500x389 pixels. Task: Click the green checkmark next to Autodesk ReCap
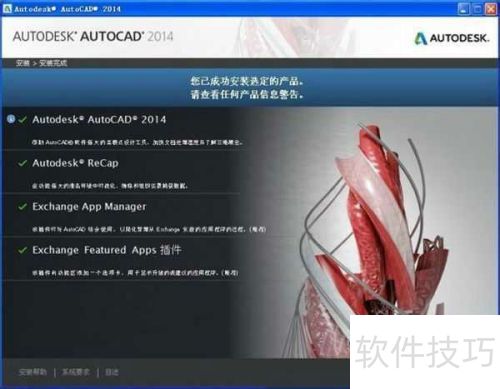click(x=22, y=163)
